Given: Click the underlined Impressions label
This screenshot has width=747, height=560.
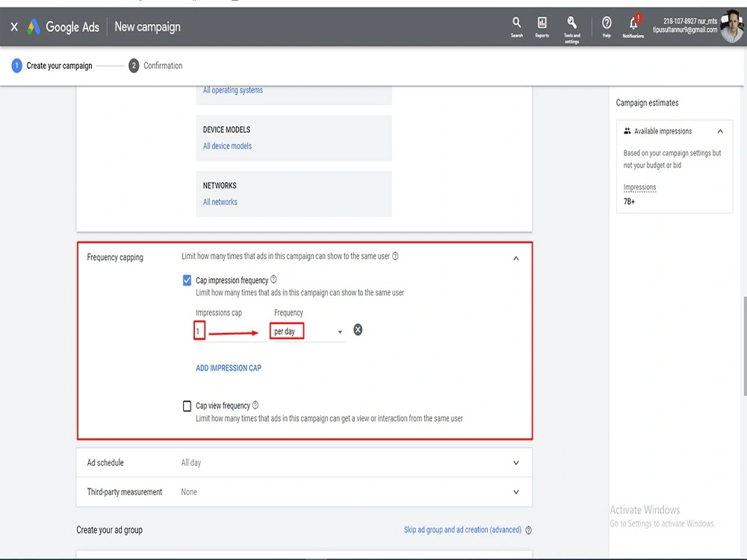Looking at the screenshot, I should [x=639, y=187].
